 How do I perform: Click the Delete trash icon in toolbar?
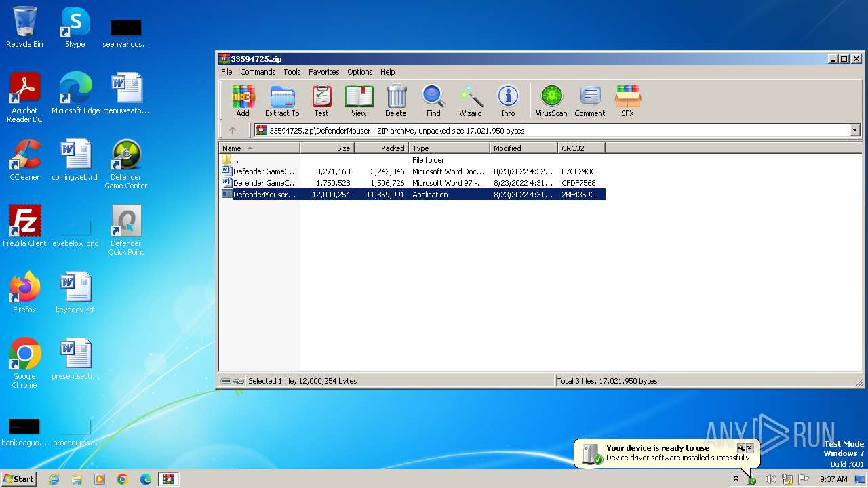click(396, 100)
